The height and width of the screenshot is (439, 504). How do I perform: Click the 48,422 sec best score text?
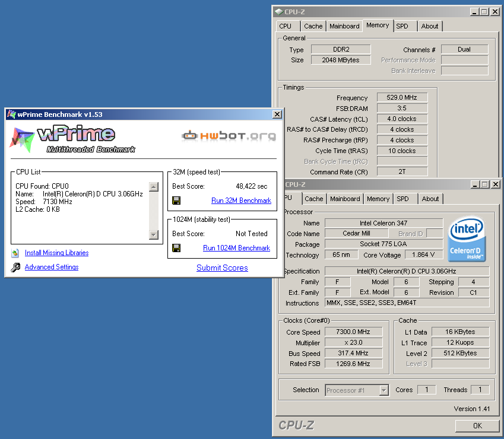click(251, 186)
